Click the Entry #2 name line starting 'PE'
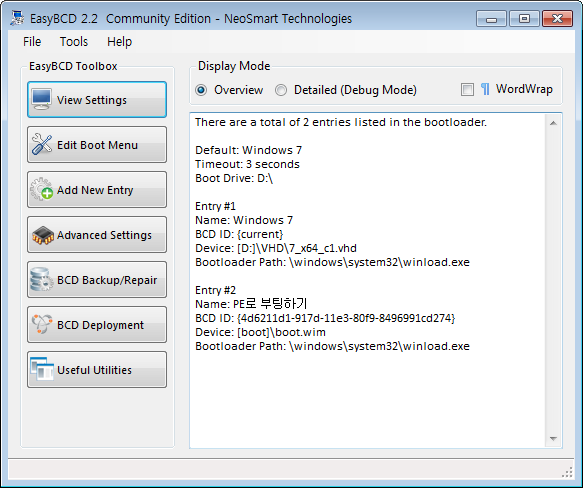 251,304
